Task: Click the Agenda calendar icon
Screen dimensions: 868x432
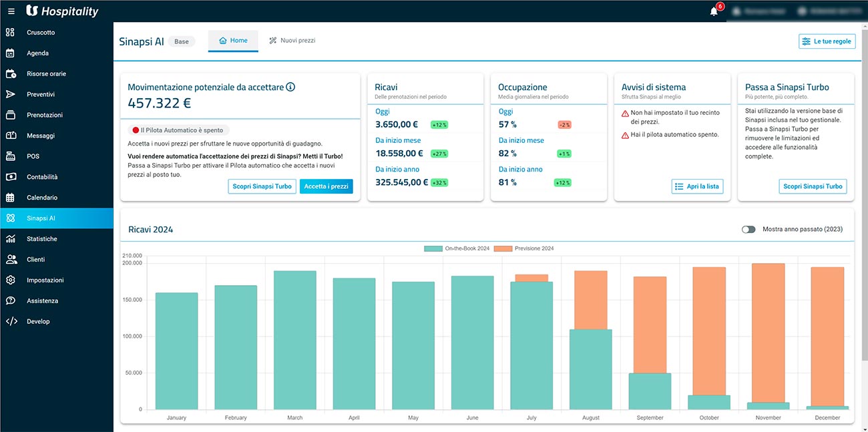Action: click(10, 53)
